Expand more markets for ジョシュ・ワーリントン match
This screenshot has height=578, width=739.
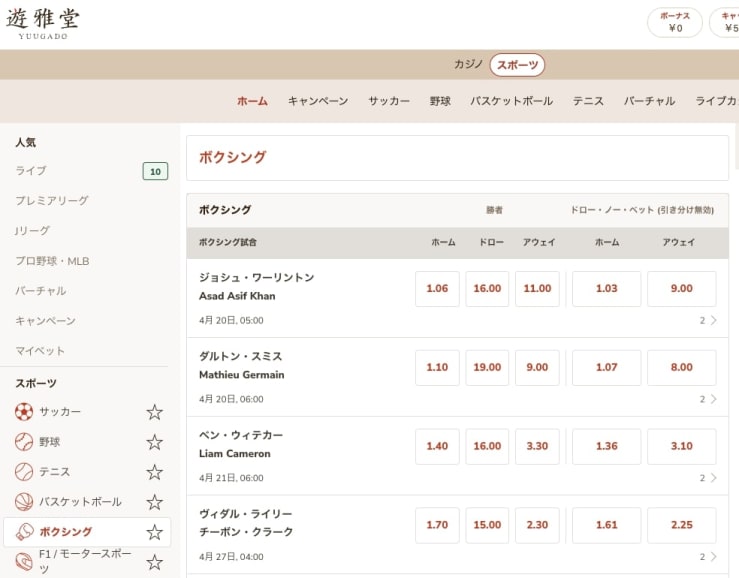pyautogui.click(x=708, y=321)
